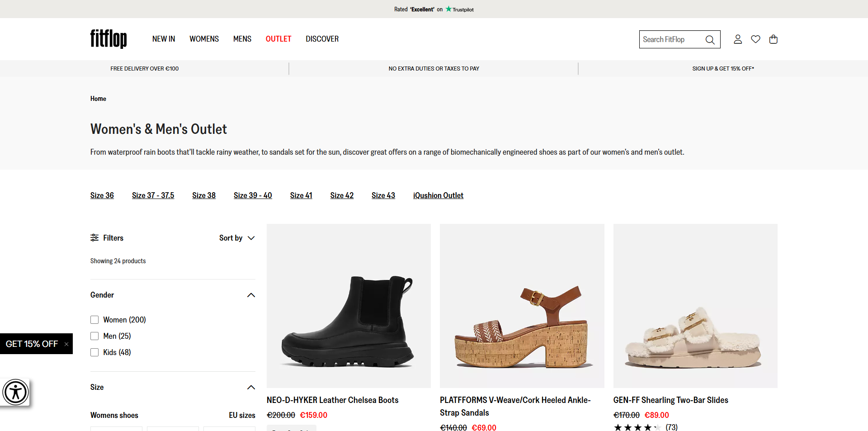
Task: Select the Size 36 link
Action: tap(102, 195)
